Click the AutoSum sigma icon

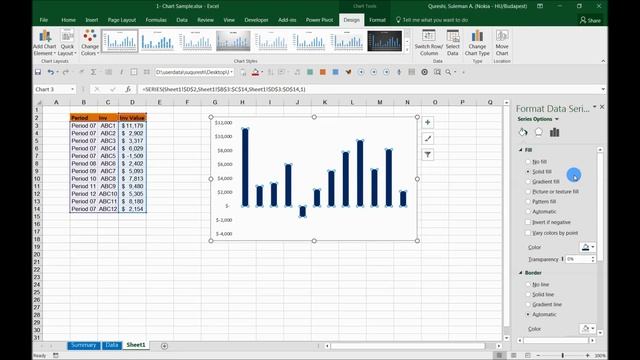coord(93,72)
